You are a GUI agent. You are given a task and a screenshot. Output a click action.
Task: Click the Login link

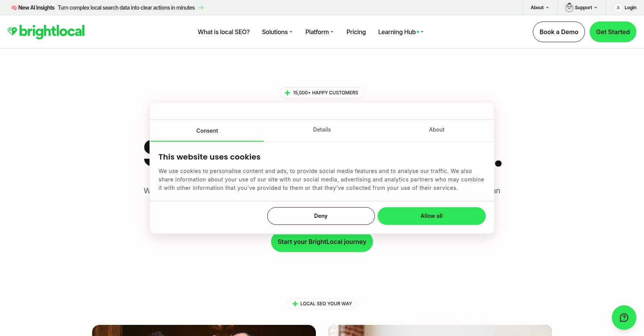point(630,8)
